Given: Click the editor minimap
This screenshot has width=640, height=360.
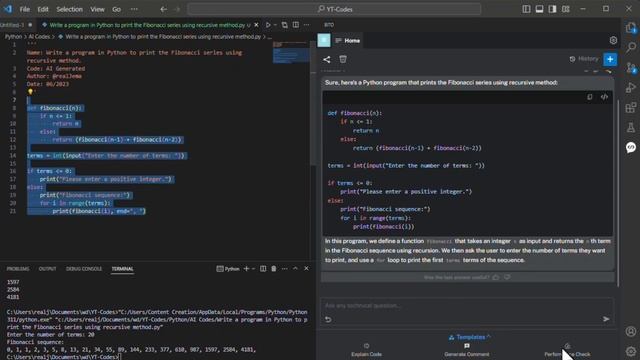Looking at the screenshot, I should click(291, 53).
